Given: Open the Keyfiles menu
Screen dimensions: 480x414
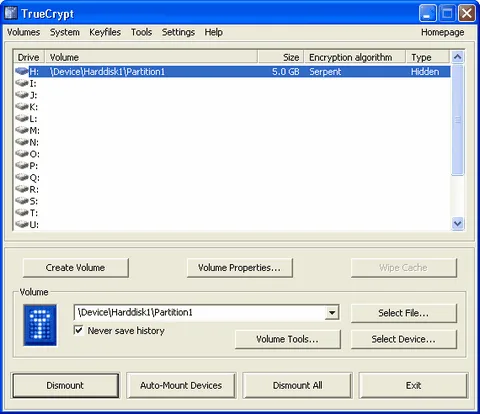Looking at the screenshot, I should tap(105, 32).
